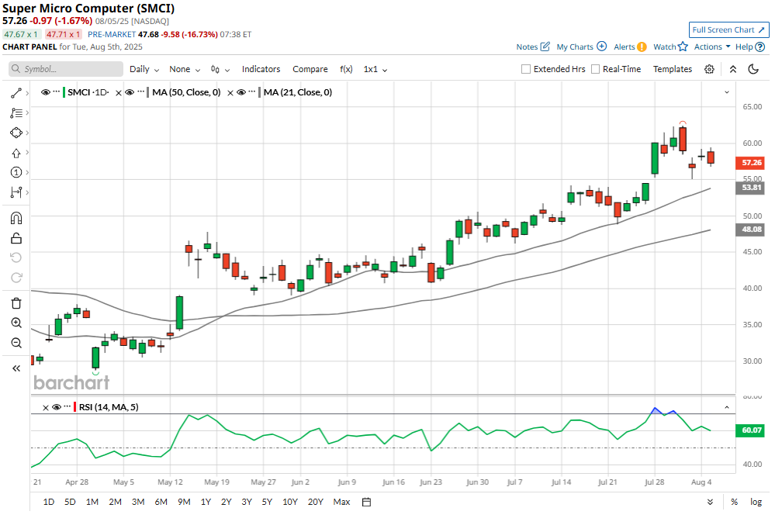Open the f(x) expressions tool

[346, 69]
